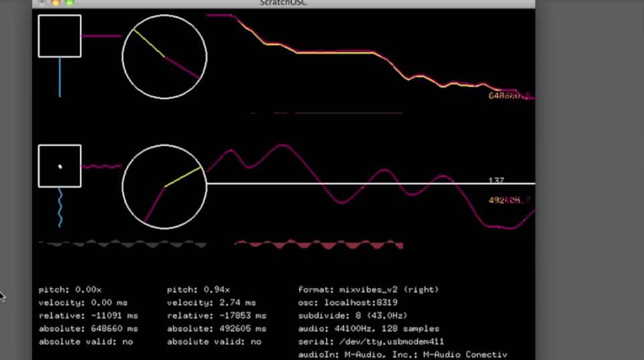Screen dimensions: 644x360
Task: Click the "audioIn: M-Audio, Inc." device line
Action: click(x=402, y=355)
